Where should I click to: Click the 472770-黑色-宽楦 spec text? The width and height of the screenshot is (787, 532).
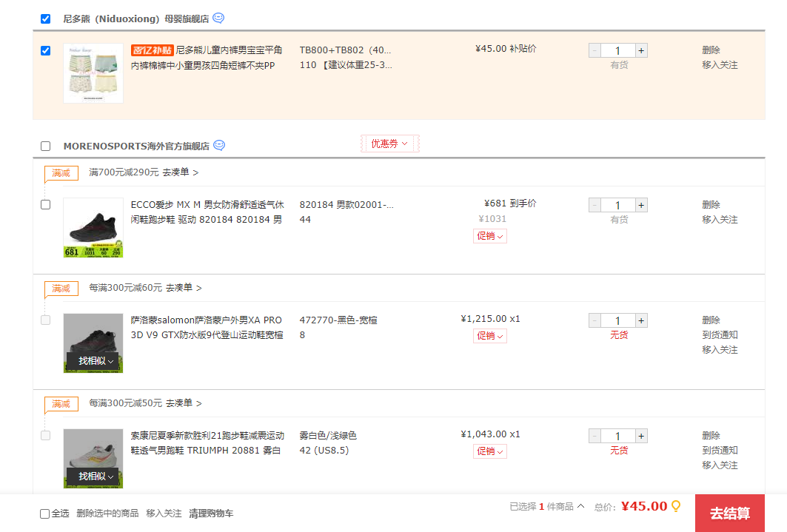point(338,320)
